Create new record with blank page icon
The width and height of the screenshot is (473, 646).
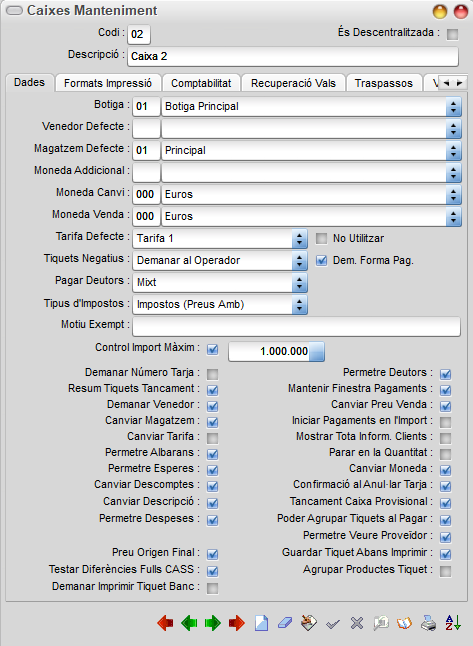pos(261,623)
